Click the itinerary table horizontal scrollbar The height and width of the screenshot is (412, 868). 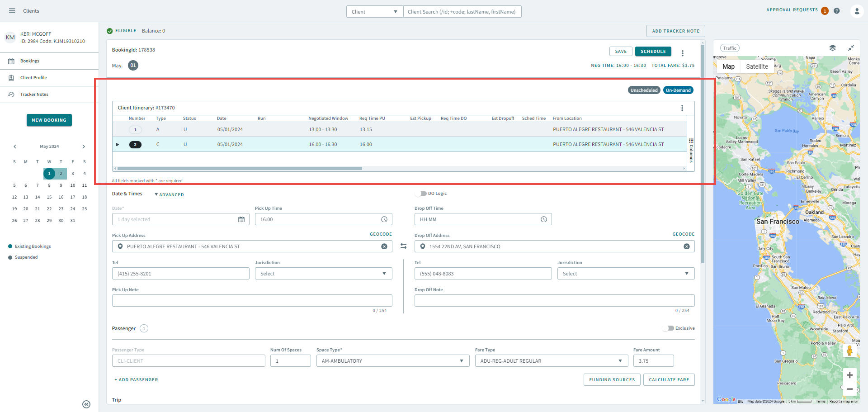(x=240, y=168)
